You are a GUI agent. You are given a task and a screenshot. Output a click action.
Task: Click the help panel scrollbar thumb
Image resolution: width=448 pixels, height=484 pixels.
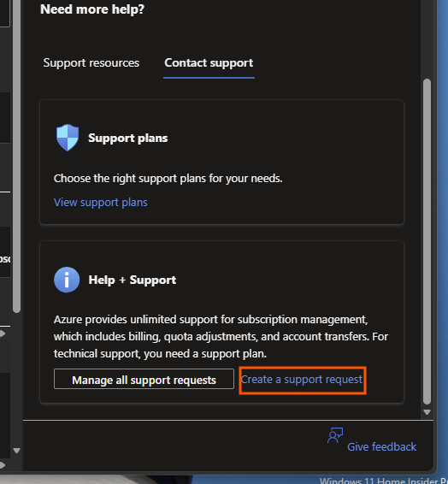[x=427, y=241]
